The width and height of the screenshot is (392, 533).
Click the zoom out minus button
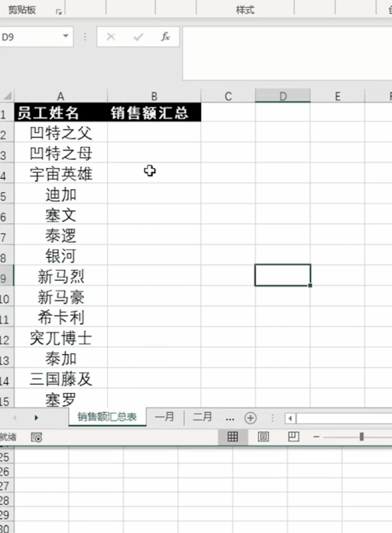316,437
